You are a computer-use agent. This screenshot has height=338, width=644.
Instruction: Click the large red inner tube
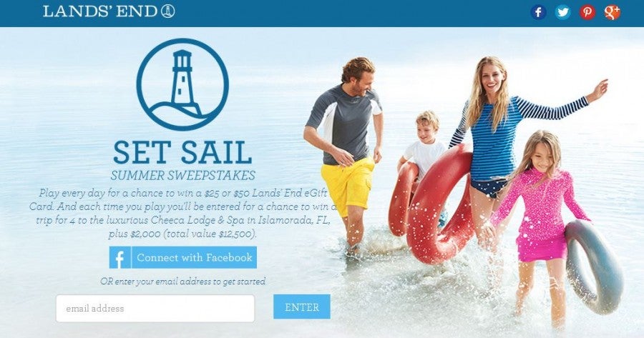coord(440,204)
